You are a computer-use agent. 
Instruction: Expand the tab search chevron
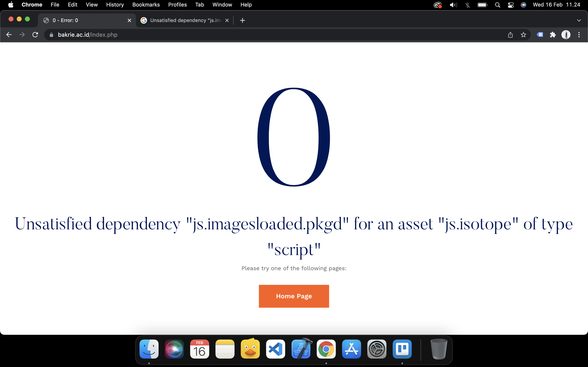pos(579,20)
